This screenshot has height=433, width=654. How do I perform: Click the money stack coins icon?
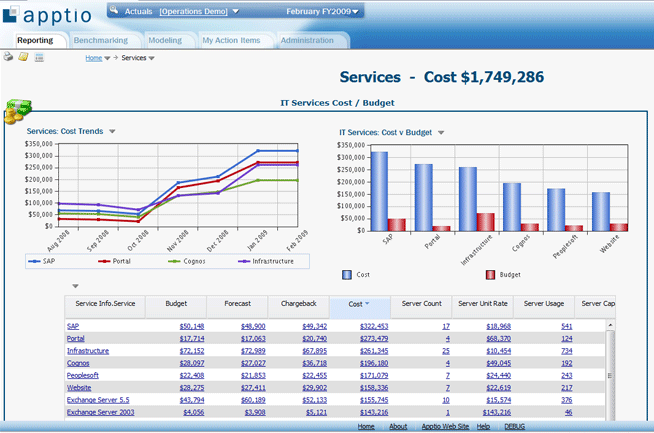[18, 112]
